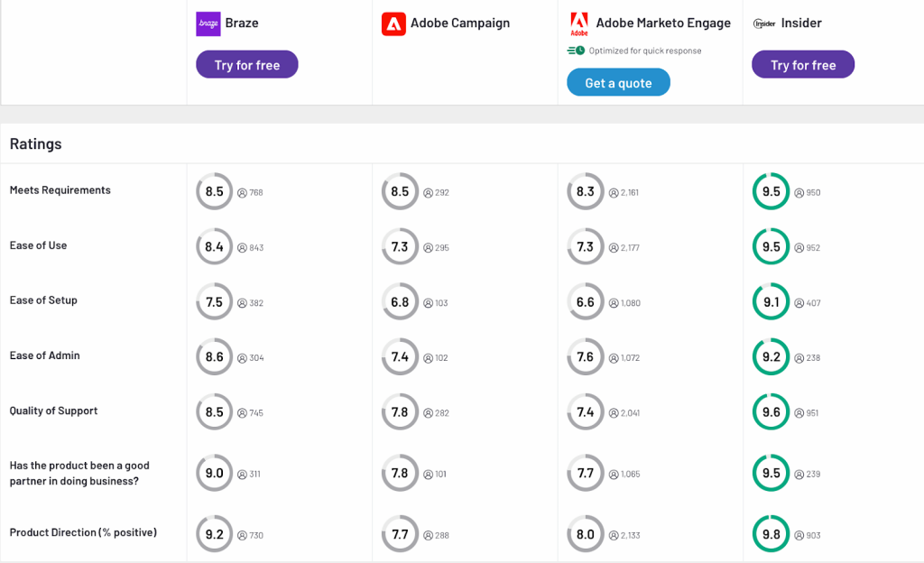Viewport: 924px width, 563px height.
Task: Click Adobe Campaign's 6.8 Ease of Setup circle
Action: coord(400,302)
